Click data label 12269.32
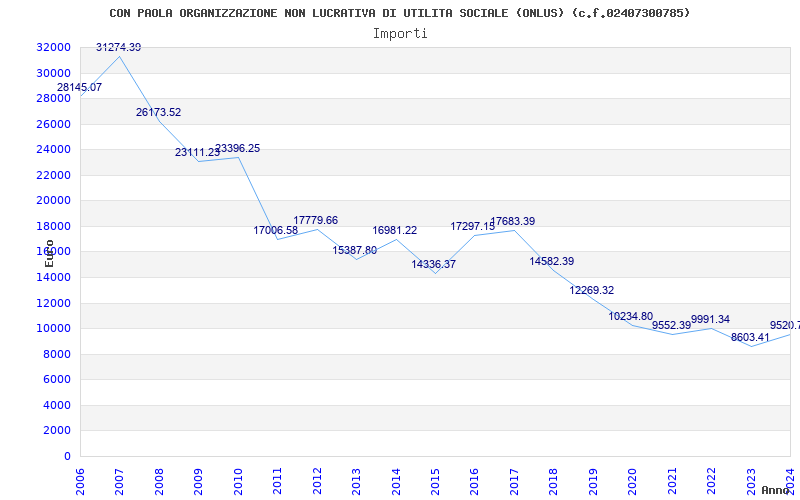The width and height of the screenshot is (800, 500). click(592, 290)
